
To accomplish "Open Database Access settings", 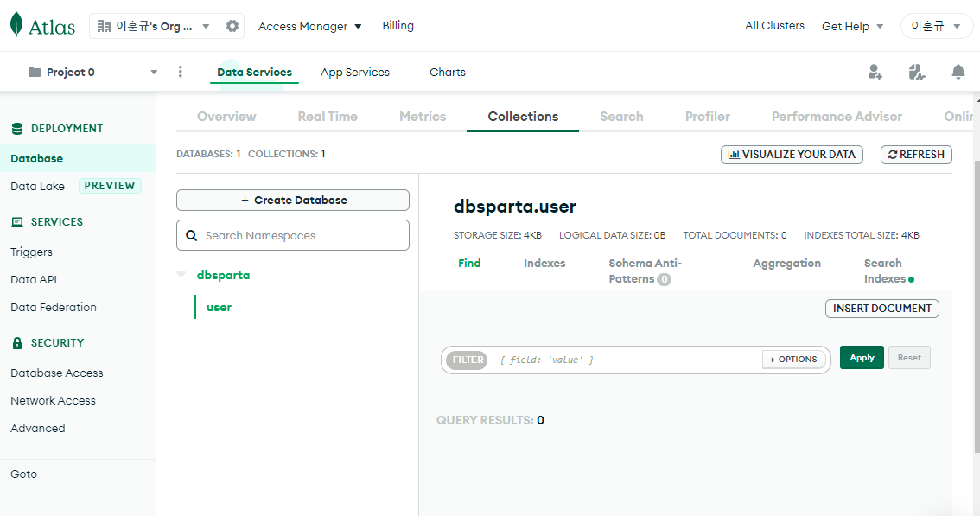I will (x=57, y=373).
